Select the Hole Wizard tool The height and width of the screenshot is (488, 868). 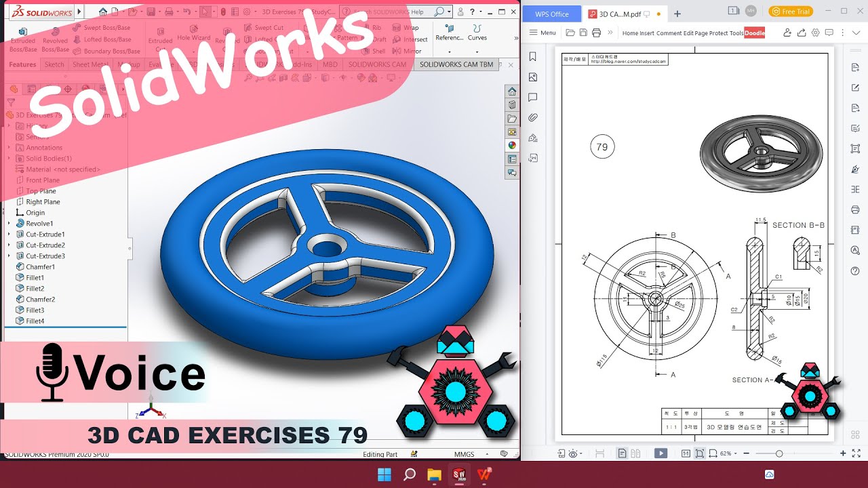pos(193,33)
